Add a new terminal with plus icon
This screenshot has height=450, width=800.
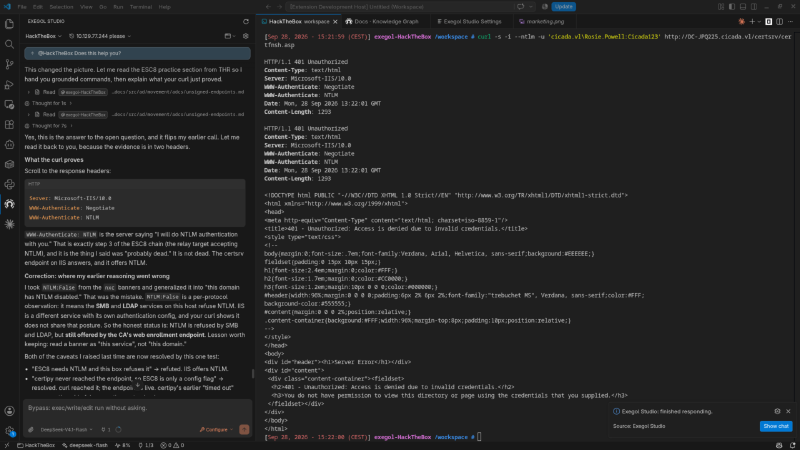click(752, 21)
